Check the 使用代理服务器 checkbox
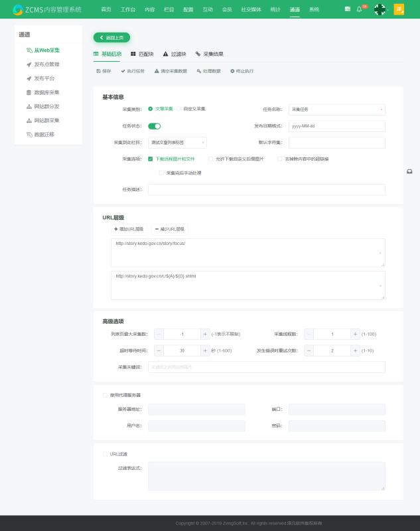Image resolution: width=420 pixels, height=531 pixels. coord(105,395)
